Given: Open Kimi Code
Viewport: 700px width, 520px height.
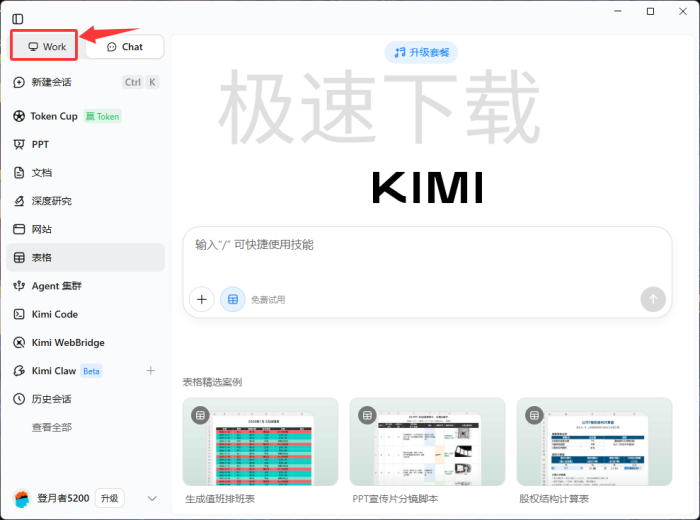Looking at the screenshot, I should [86, 314].
